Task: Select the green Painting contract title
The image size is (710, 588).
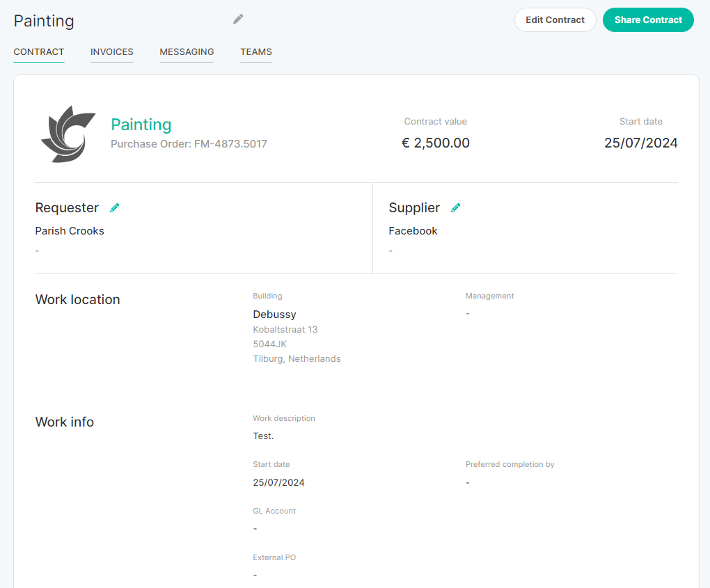Action: coord(141,125)
